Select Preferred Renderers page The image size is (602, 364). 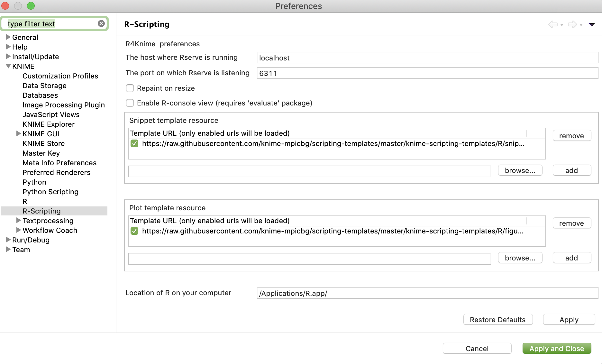point(56,172)
